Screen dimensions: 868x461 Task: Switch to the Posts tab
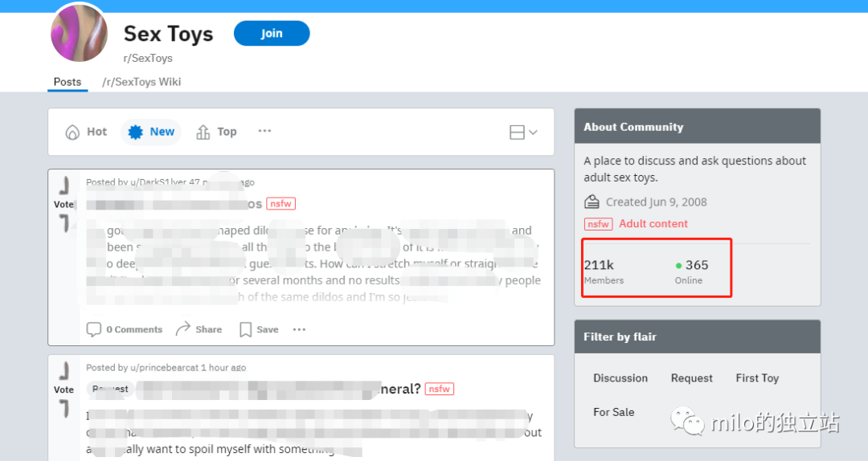point(68,82)
